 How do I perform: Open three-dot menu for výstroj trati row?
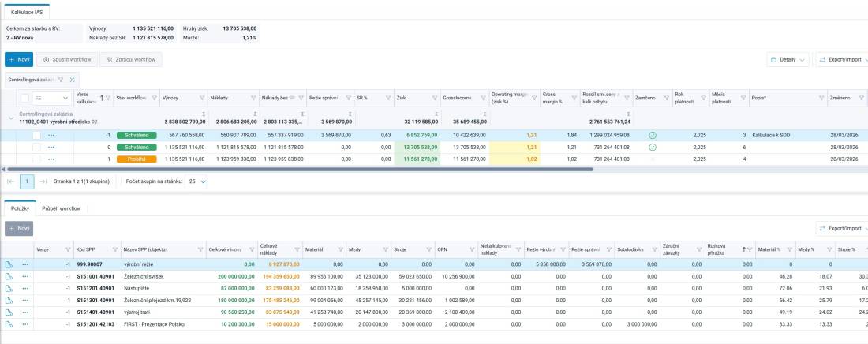(x=25, y=312)
